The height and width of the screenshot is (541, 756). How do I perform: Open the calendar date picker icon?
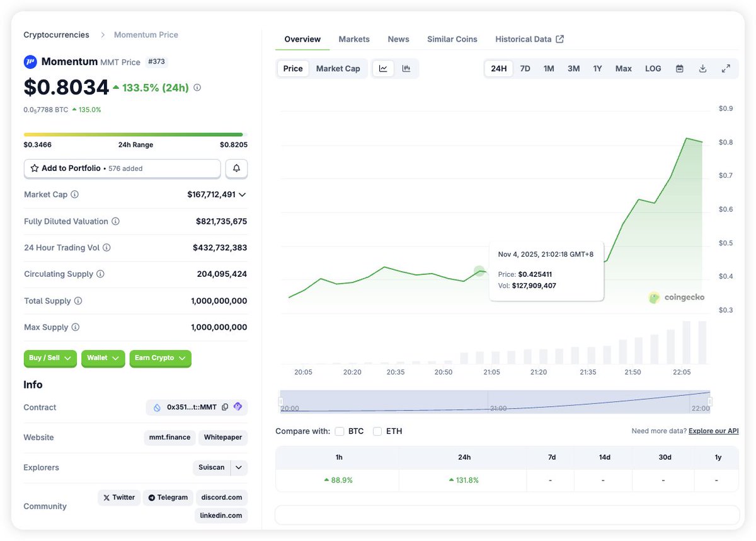pos(680,68)
